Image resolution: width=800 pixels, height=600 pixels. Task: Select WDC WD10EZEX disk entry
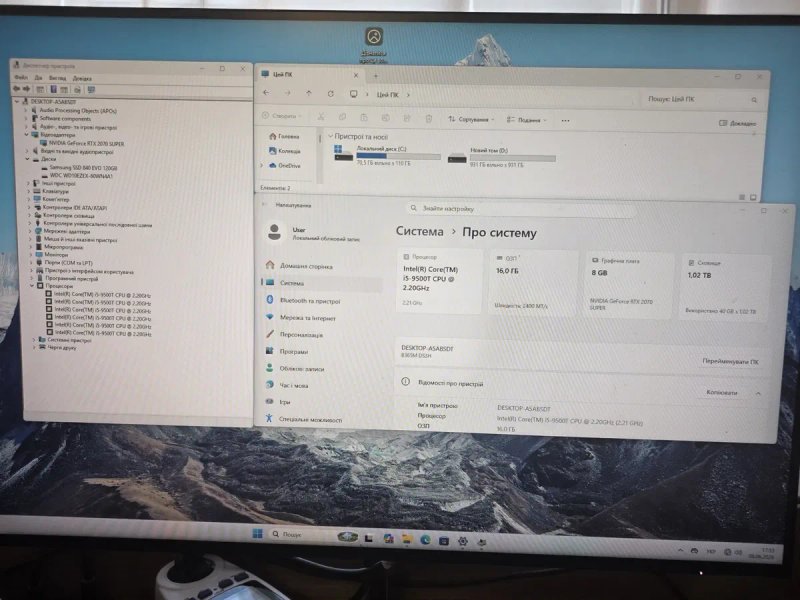point(81,176)
